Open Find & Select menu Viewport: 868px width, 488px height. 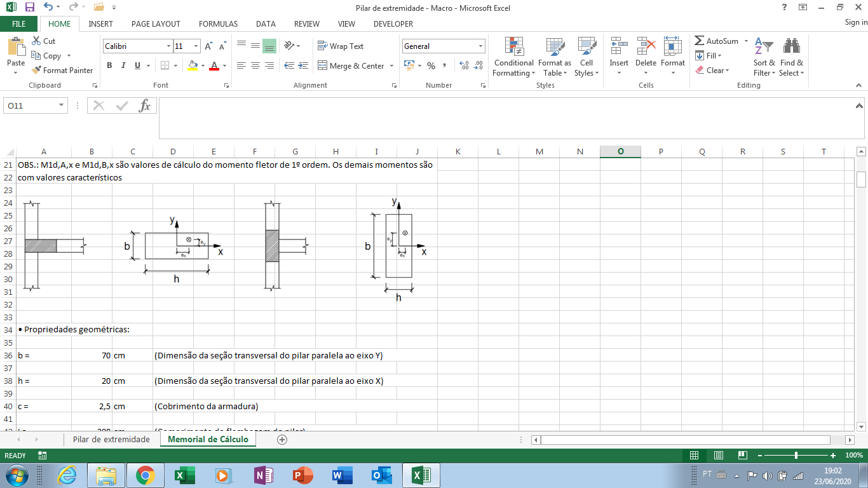pyautogui.click(x=792, y=57)
